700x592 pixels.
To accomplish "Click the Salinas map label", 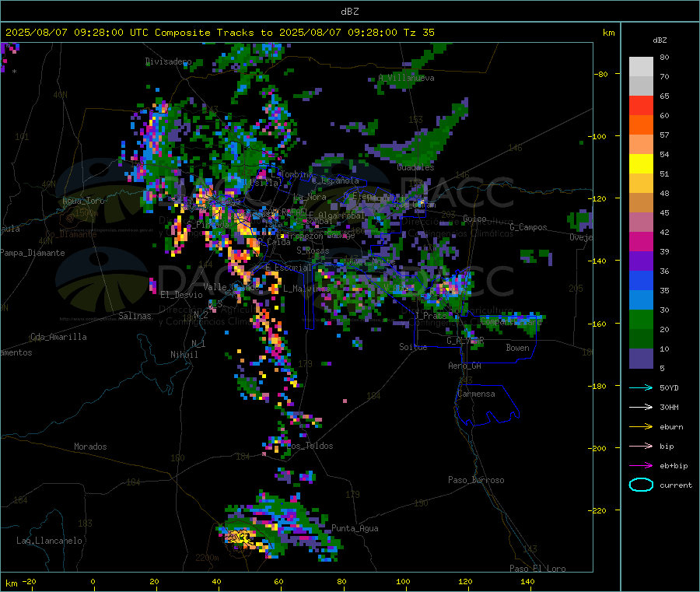I will point(135,316).
